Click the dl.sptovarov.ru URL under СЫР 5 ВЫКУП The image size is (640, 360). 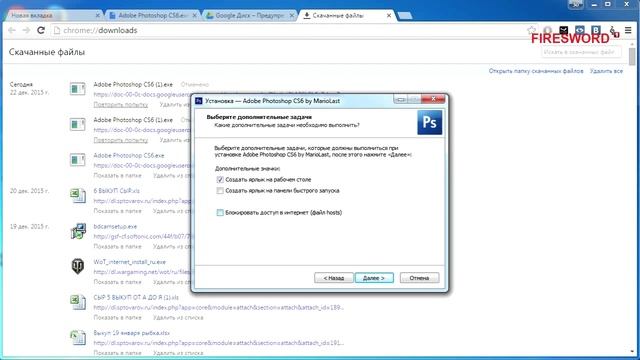[x=218, y=307]
